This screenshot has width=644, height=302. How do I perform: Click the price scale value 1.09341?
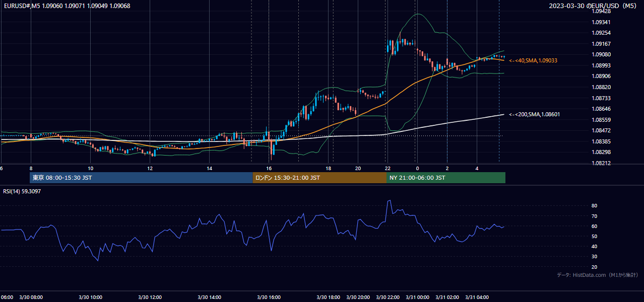pyautogui.click(x=601, y=22)
